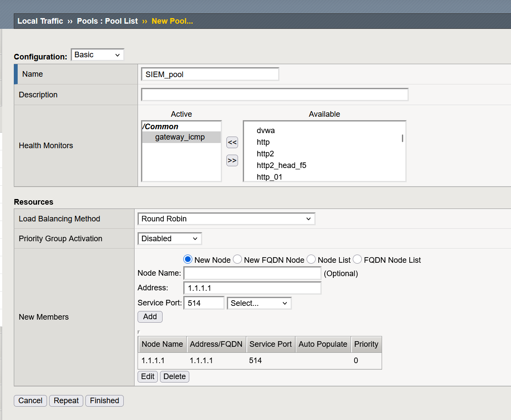Viewport: 511px width, 420px height.
Task: Select gateway_icmp in Active monitors
Action: 181,137
